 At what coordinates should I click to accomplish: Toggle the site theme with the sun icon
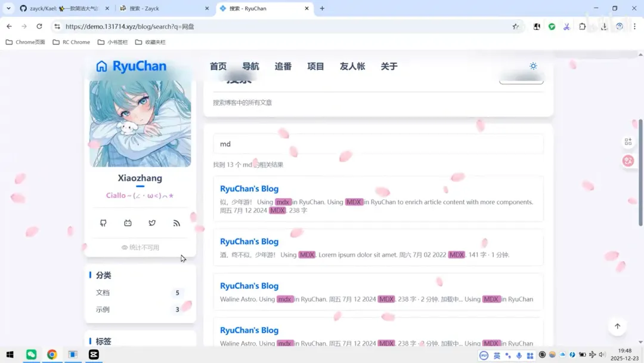coord(533,66)
